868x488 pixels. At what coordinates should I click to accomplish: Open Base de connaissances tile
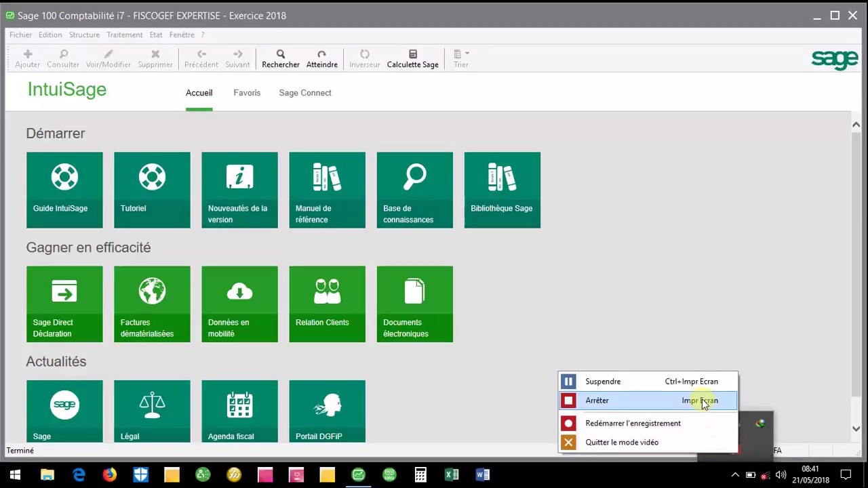tap(414, 190)
